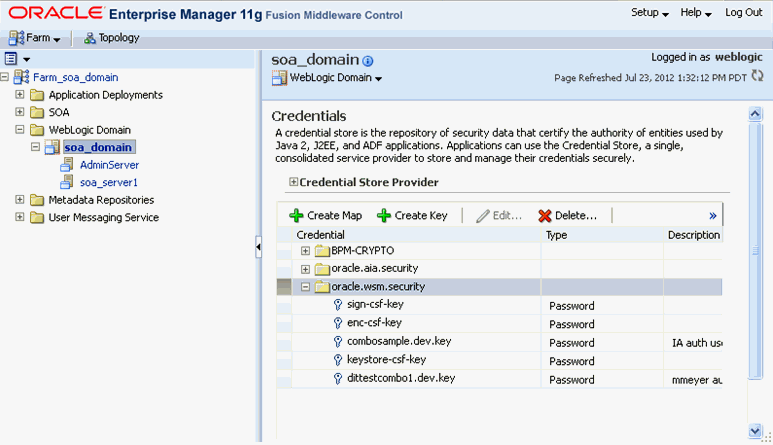Viewport: 773px width, 445px height.
Task: Expand the Credential Store Provider section
Action: tap(293, 182)
